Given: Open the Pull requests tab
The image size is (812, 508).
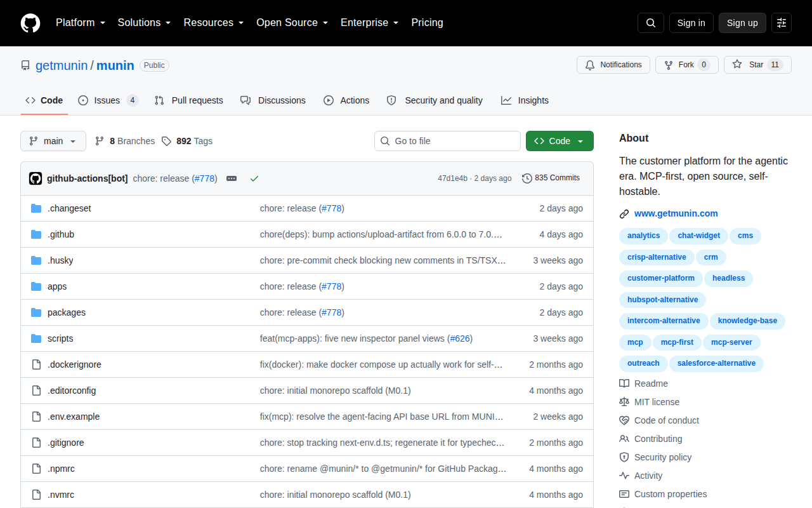Looking at the screenshot, I should pyautogui.click(x=189, y=100).
